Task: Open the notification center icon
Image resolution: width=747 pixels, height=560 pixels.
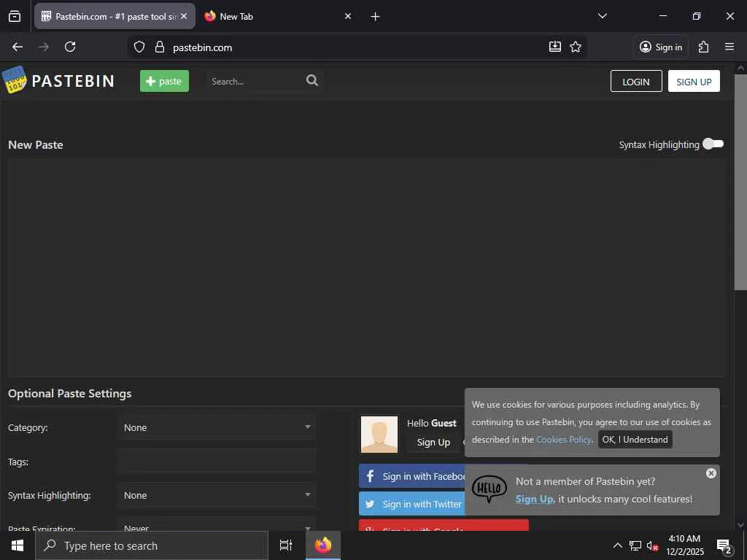Action: [x=724, y=546]
